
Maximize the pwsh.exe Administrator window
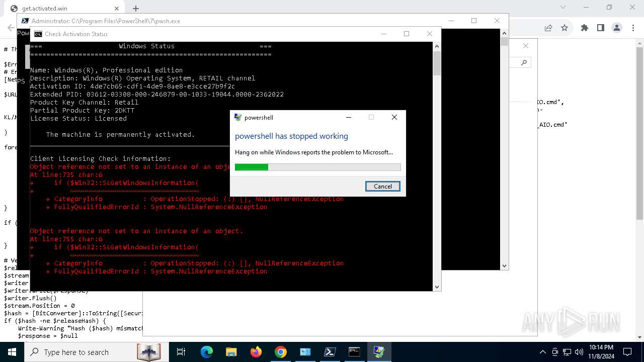click(474, 21)
